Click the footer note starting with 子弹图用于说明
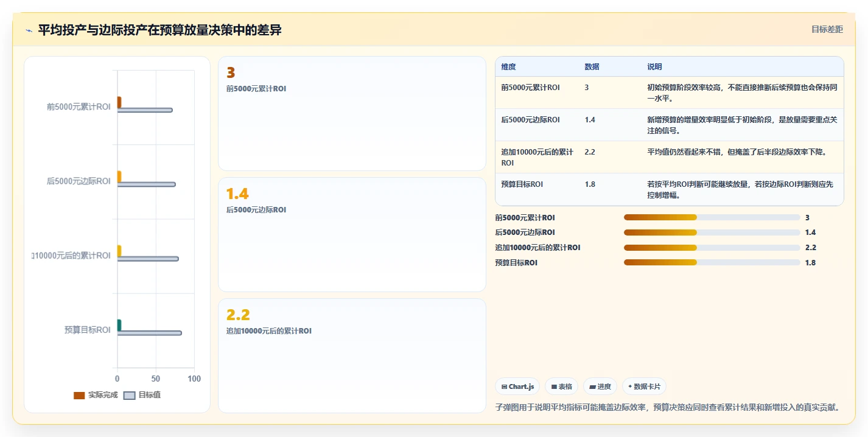Screen dimensions: 868x437 click(669, 407)
